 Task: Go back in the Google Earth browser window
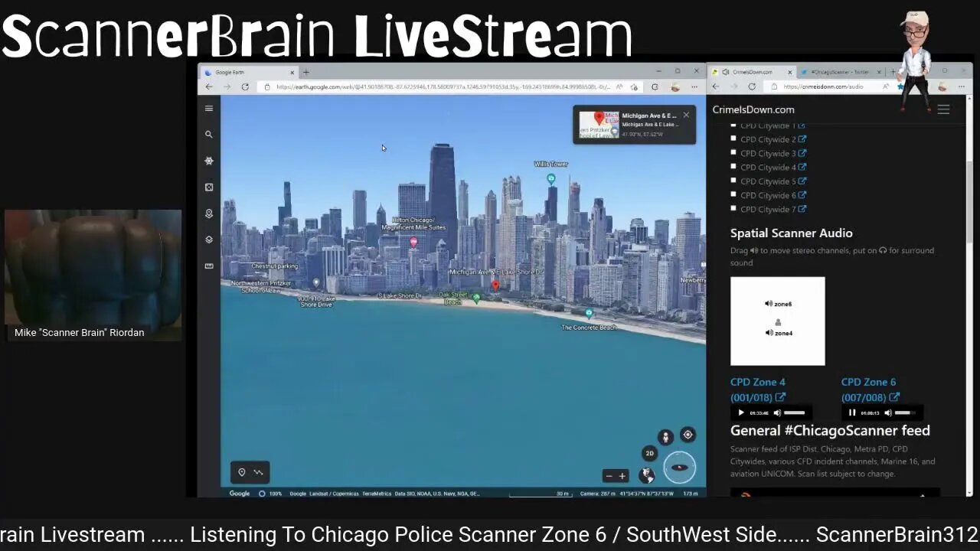[x=209, y=87]
